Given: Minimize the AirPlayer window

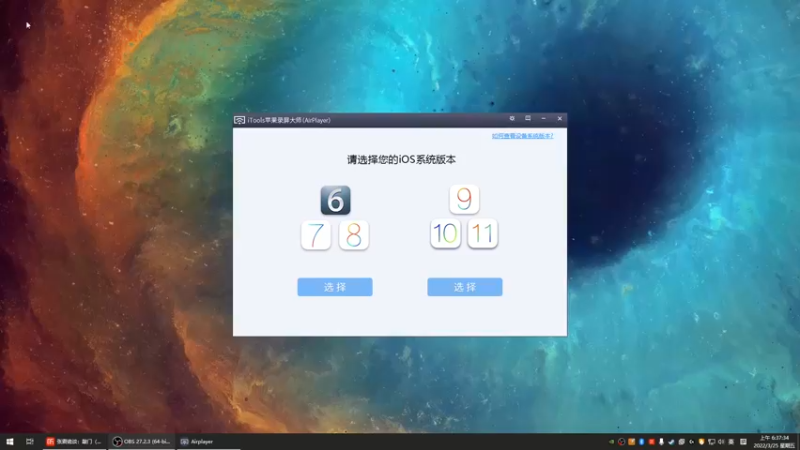Looking at the screenshot, I should [x=543, y=118].
